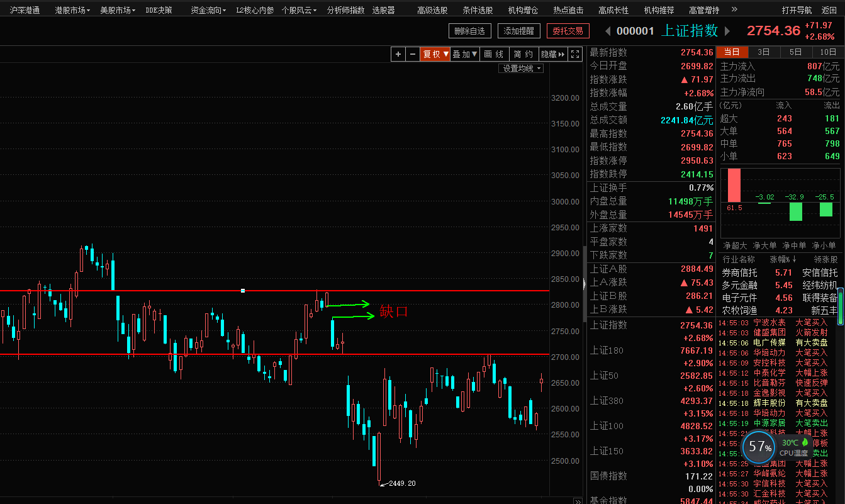Expand the 美股市场 menu
The image size is (845, 504).
click(x=118, y=10)
